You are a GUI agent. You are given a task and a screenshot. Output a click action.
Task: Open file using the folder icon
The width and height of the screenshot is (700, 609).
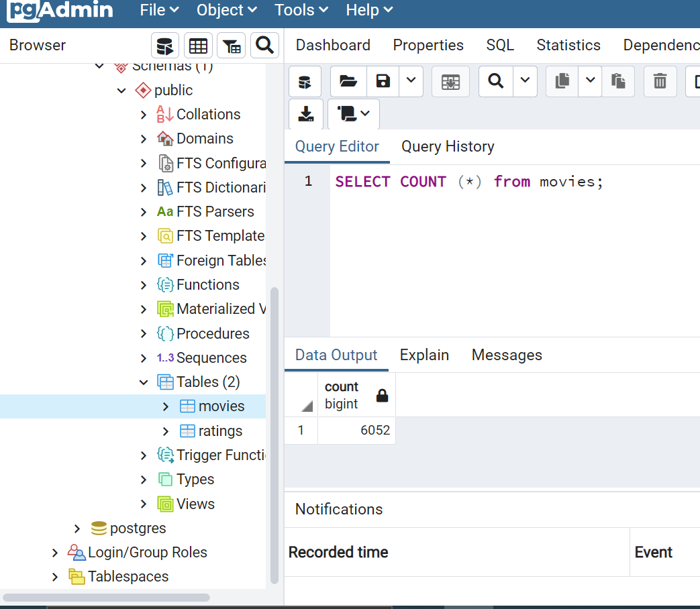(348, 81)
